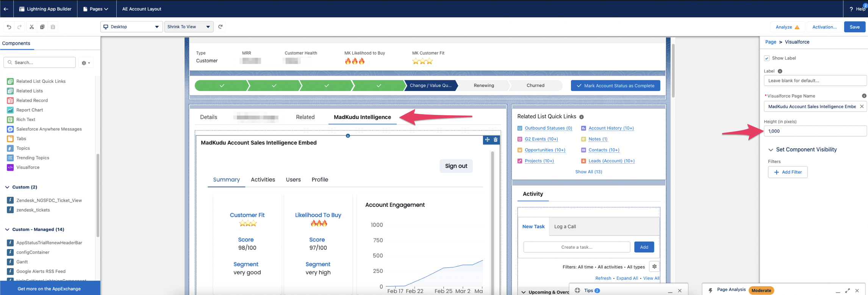Click the paste icon in toolbar

[53, 27]
